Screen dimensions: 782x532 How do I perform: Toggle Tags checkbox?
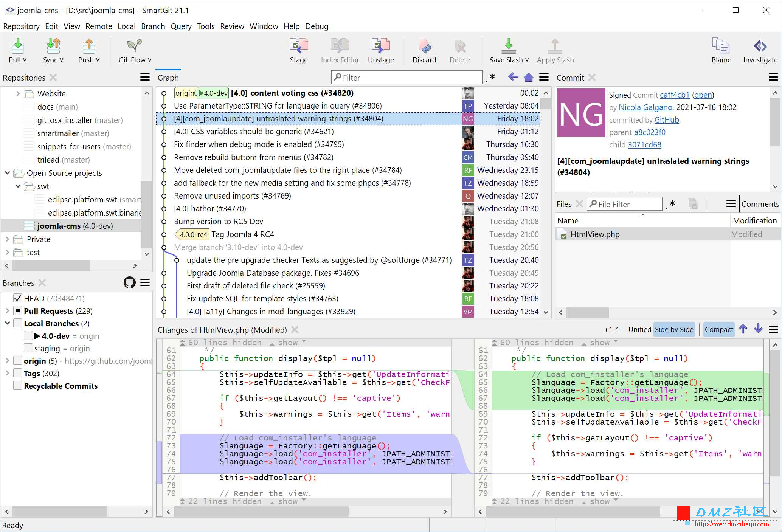click(x=17, y=373)
